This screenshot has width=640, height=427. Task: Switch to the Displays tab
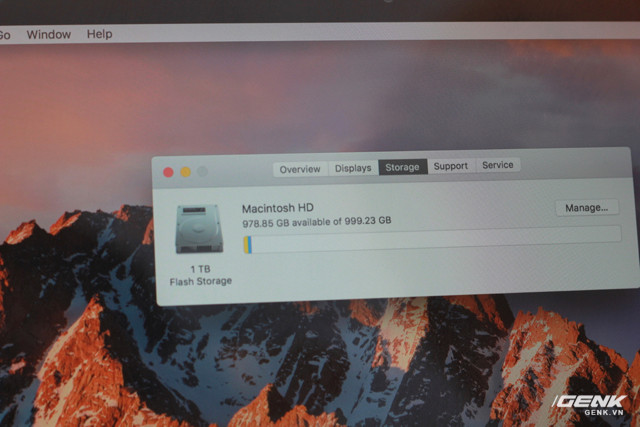353,168
